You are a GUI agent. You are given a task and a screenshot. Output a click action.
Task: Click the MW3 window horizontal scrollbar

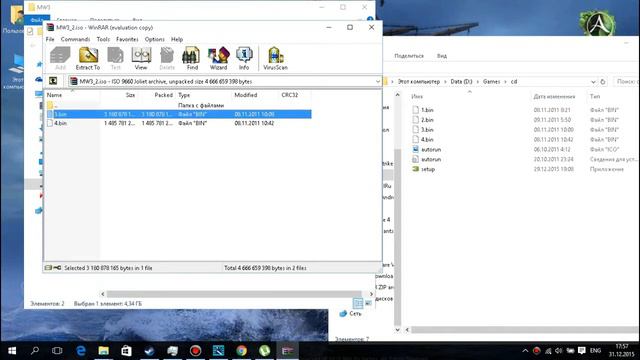234,294
